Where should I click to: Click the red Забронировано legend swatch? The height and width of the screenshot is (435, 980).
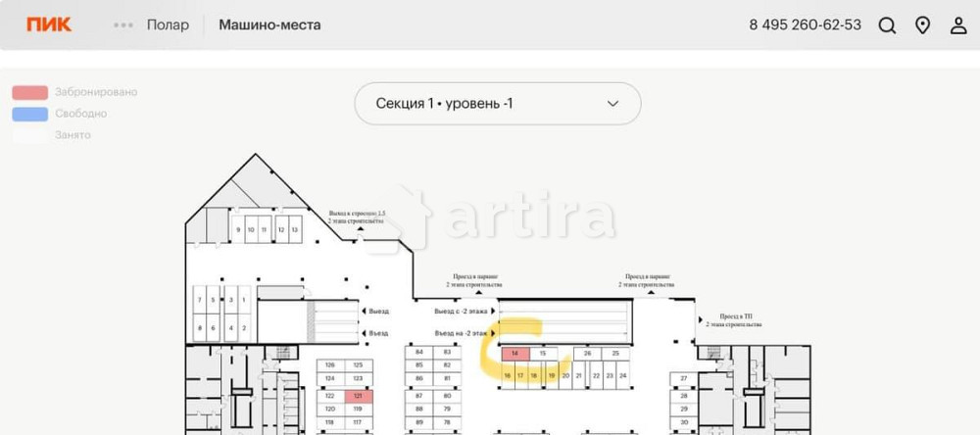click(x=30, y=92)
